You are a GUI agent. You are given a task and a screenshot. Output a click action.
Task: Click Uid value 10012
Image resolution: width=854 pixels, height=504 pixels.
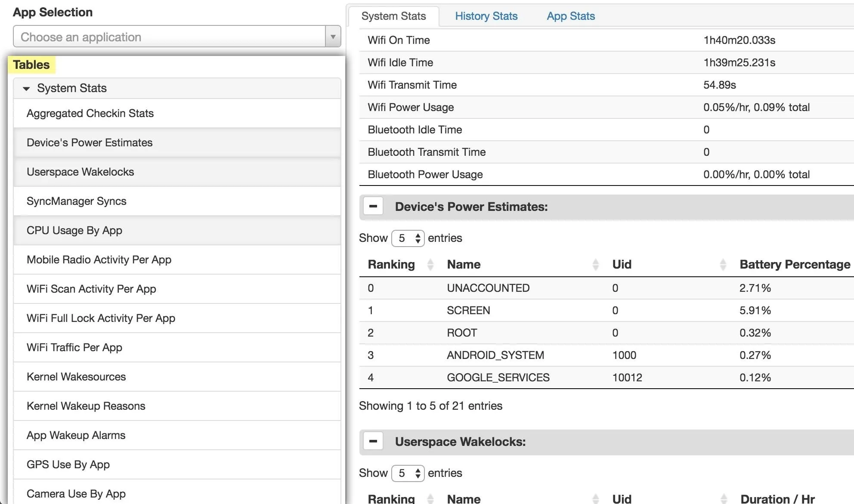[627, 377]
